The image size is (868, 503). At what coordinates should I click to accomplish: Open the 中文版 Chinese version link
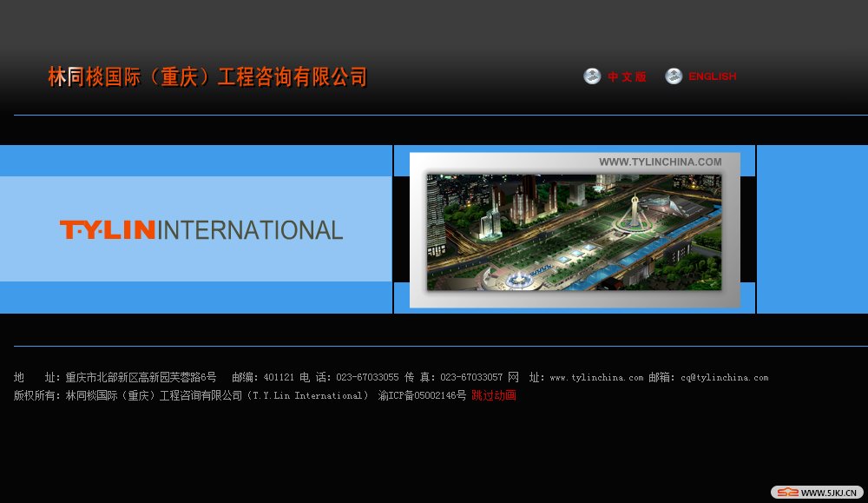[x=627, y=76]
